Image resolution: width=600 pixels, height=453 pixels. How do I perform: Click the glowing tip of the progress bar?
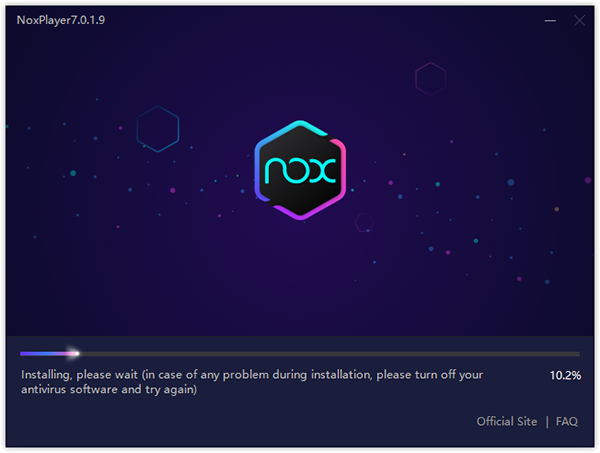point(73,354)
